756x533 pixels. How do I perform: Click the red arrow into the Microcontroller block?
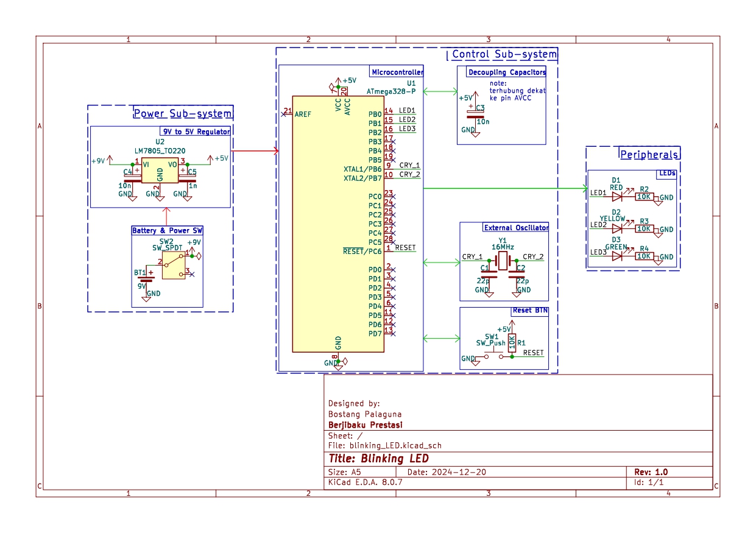(255, 150)
